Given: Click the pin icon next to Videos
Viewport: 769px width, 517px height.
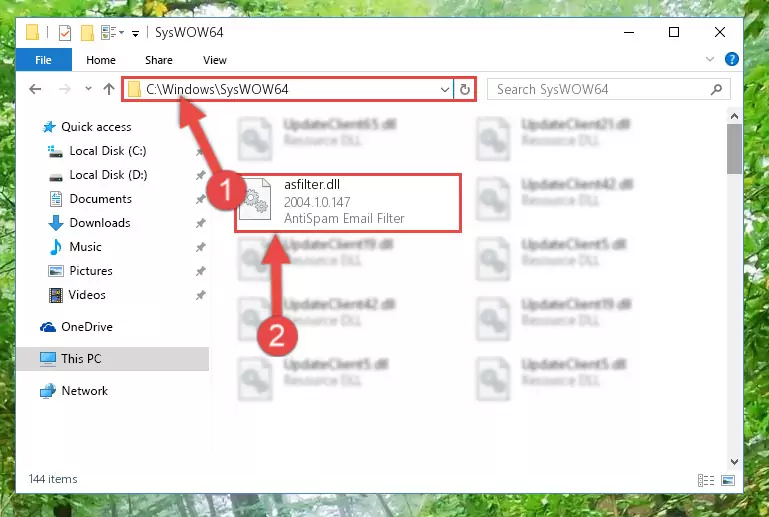Looking at the screenshot, I should 200,296.
